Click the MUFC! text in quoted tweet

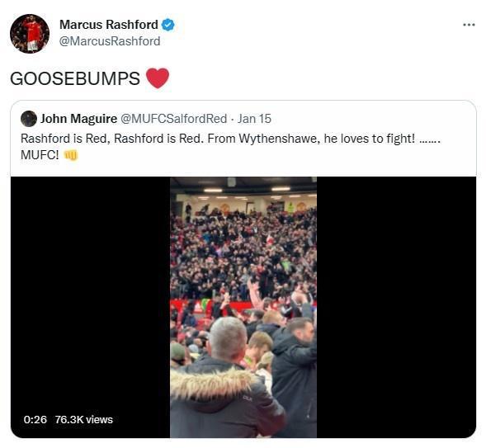(40, 154)
